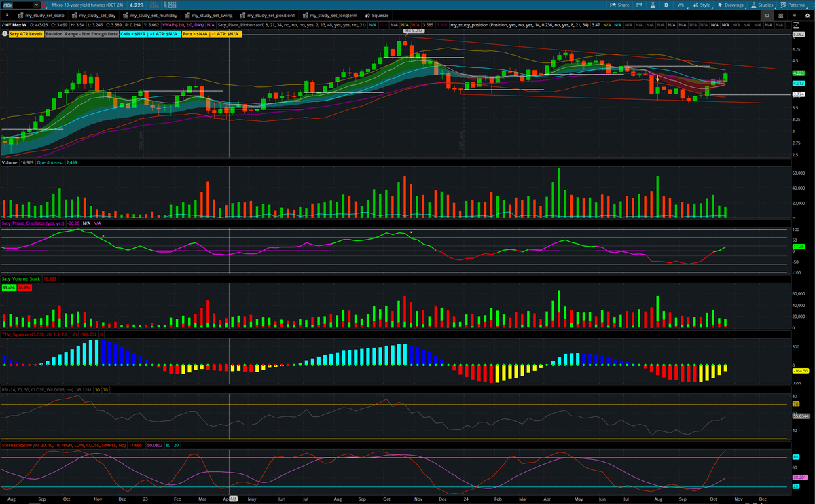Click the -164.56 squeeze value bubble
The height and width of the screenshot is (504, 815).
800,371
